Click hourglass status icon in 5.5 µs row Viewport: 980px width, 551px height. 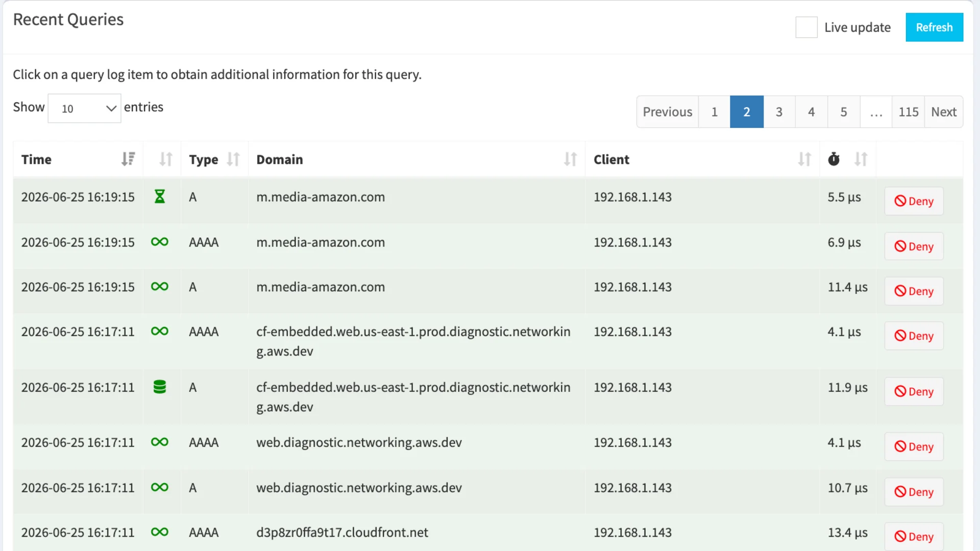tap(160, 196)
